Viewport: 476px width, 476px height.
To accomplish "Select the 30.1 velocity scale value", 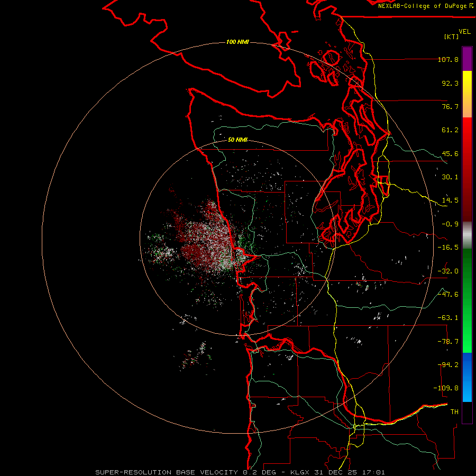I will (x=450, y=177).
